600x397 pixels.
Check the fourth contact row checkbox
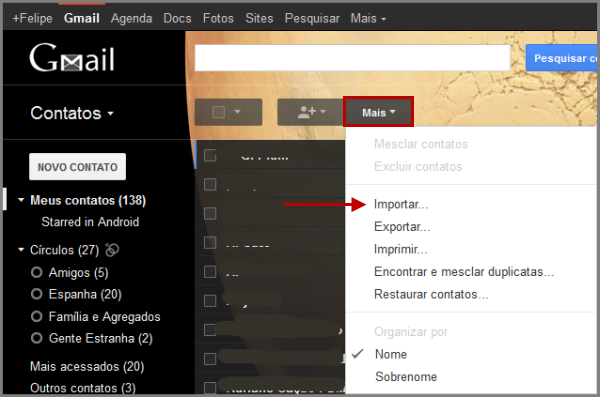click(210, 242)
